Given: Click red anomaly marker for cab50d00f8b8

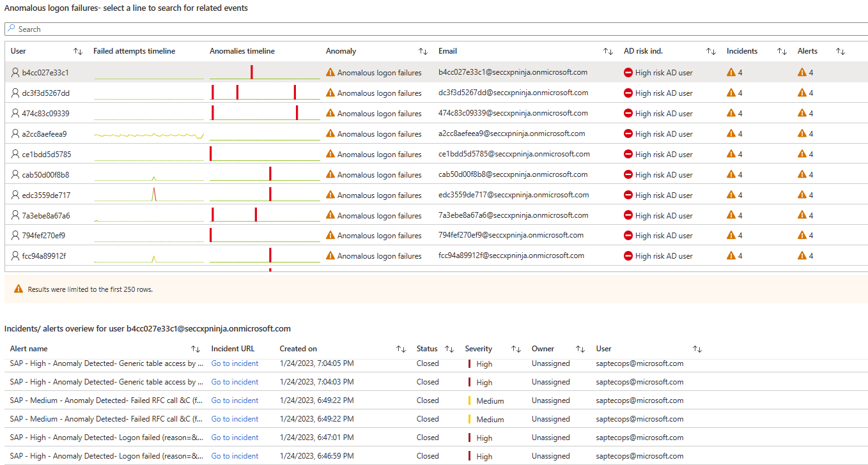Looking at the screenshot, I should 270,174.
